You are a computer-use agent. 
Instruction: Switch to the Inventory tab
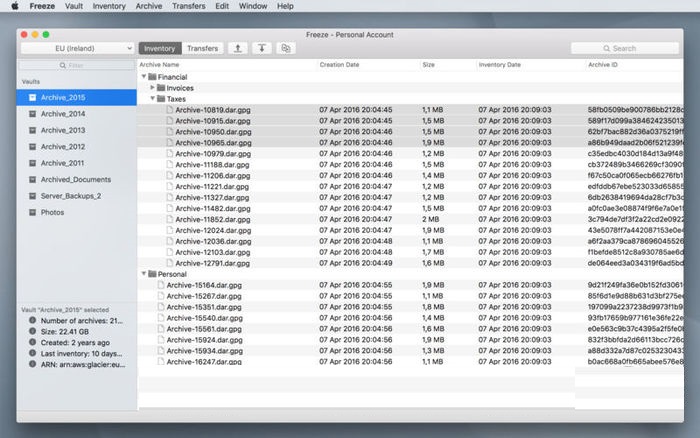tap(160, 48)
